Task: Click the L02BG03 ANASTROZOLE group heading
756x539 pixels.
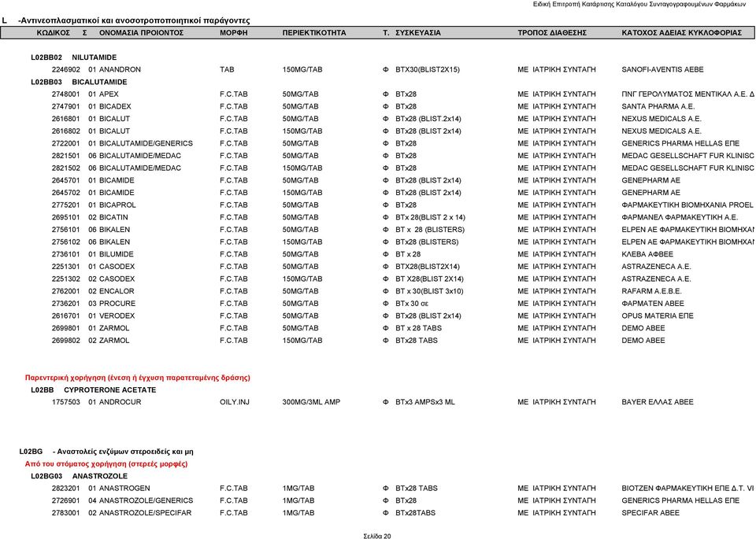Action: pos(79,476)
